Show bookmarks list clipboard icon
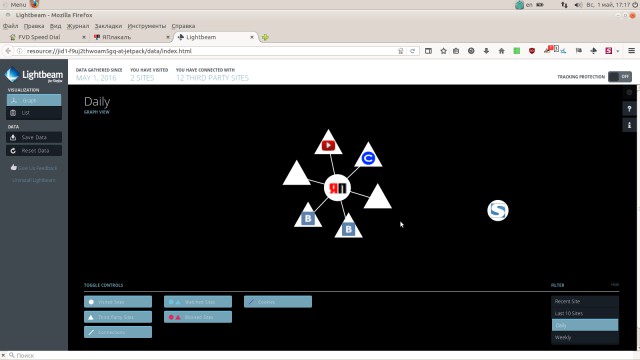The height and width of the screenshot is (360, 640). 456,51
